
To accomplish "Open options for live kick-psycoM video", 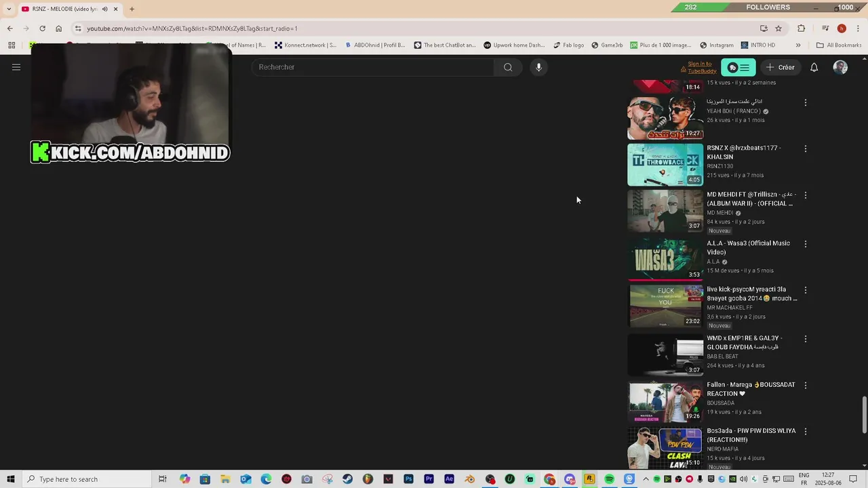I will [x=806, y=290].
